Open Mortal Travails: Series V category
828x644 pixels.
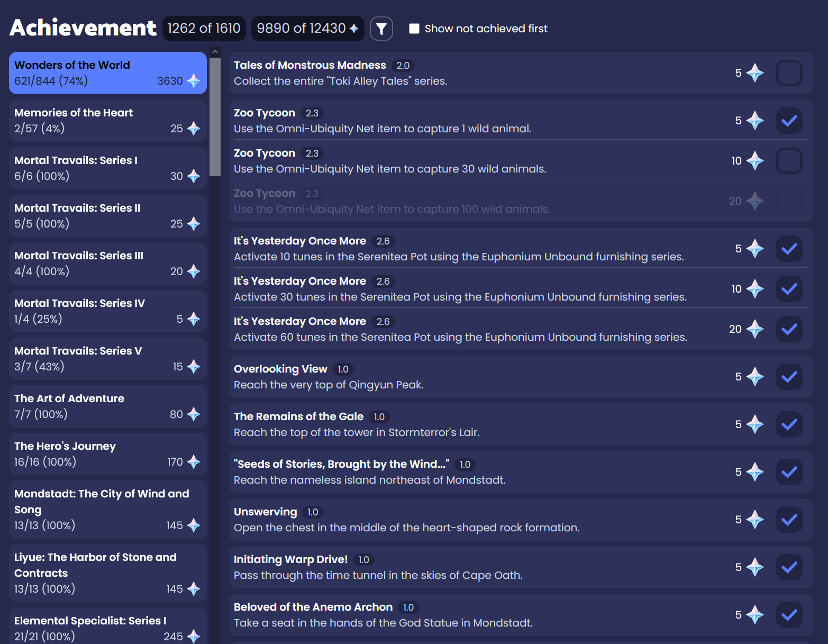[108, 359]
